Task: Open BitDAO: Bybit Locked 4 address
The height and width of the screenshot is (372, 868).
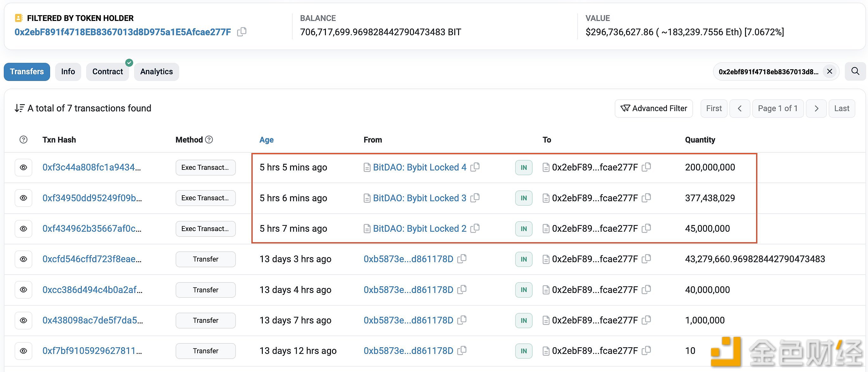Action: tap(419, 167)
